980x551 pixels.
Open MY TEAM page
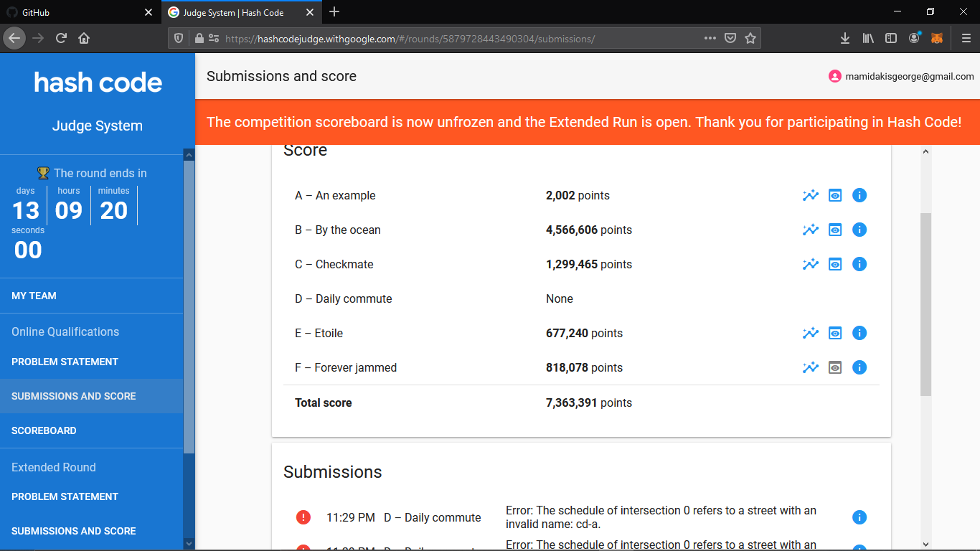pos(92,296)
